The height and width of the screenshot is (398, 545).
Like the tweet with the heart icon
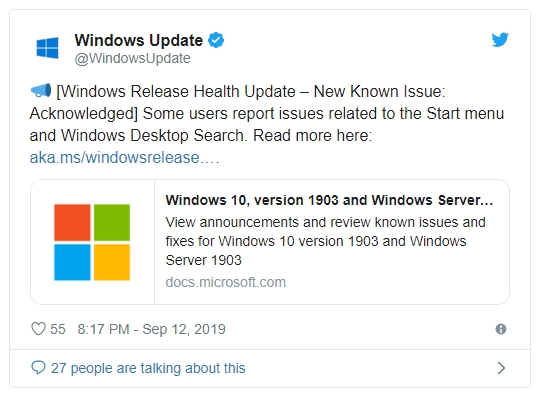(38, 329)
